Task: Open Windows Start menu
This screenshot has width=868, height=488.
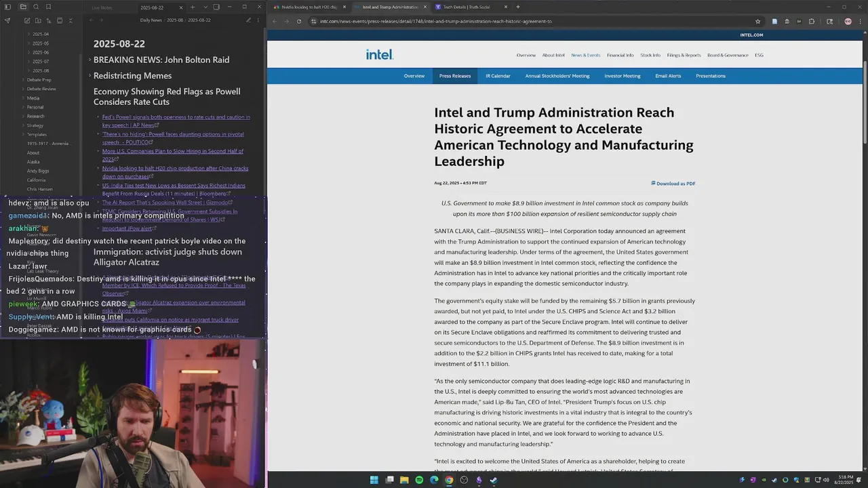Action: point(374,480)
